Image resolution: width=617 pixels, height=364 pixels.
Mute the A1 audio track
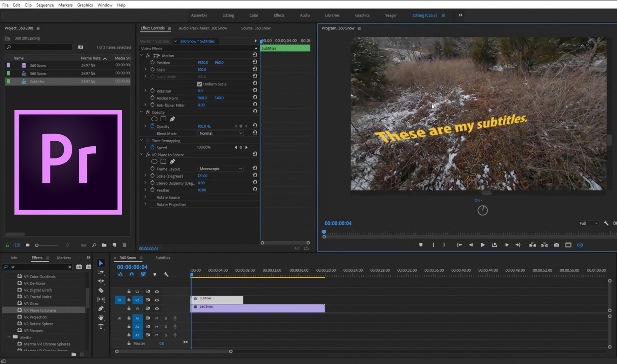pyautogui.click(x=157, y=318)
